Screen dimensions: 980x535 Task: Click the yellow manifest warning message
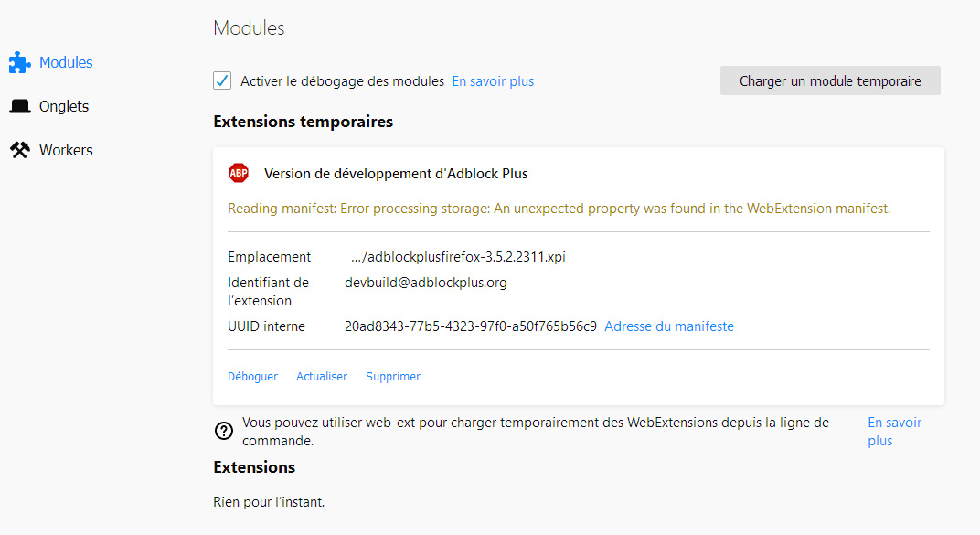559,209
